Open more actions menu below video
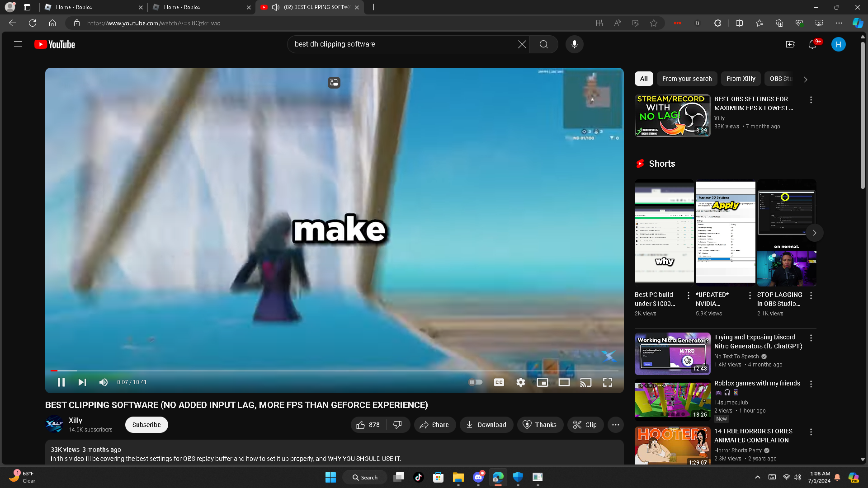The width and height of the screenshot is (868, 488). tap(616, 425)
